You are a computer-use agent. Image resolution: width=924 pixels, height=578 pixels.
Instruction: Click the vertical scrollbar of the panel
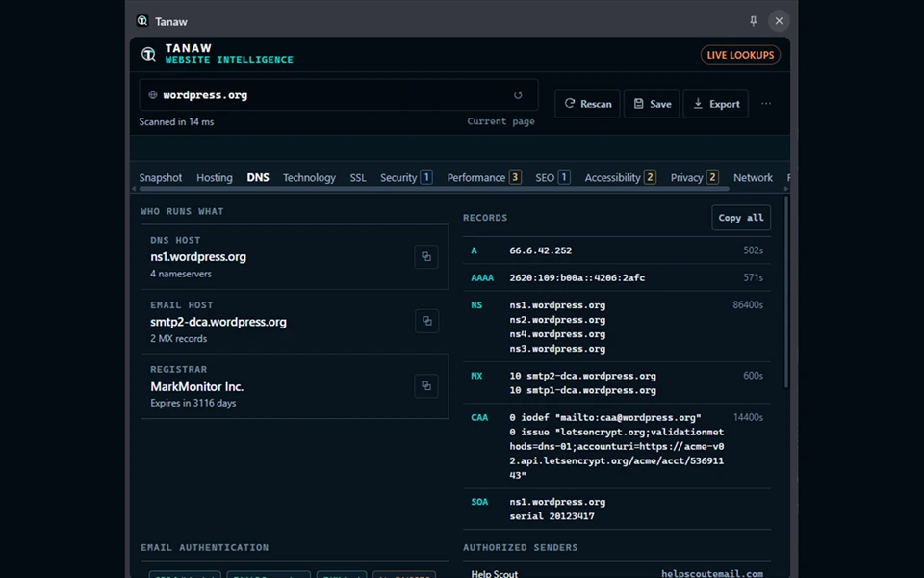(x=786, y=292)
